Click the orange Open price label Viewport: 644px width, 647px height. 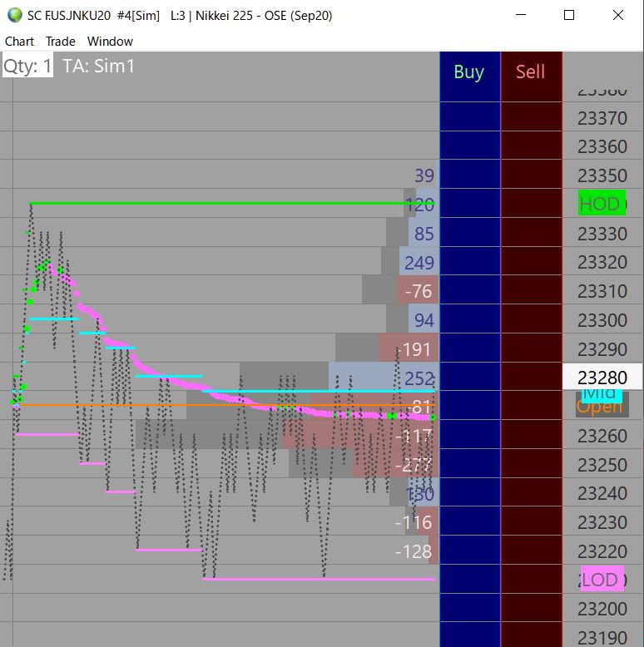point(602,407)
